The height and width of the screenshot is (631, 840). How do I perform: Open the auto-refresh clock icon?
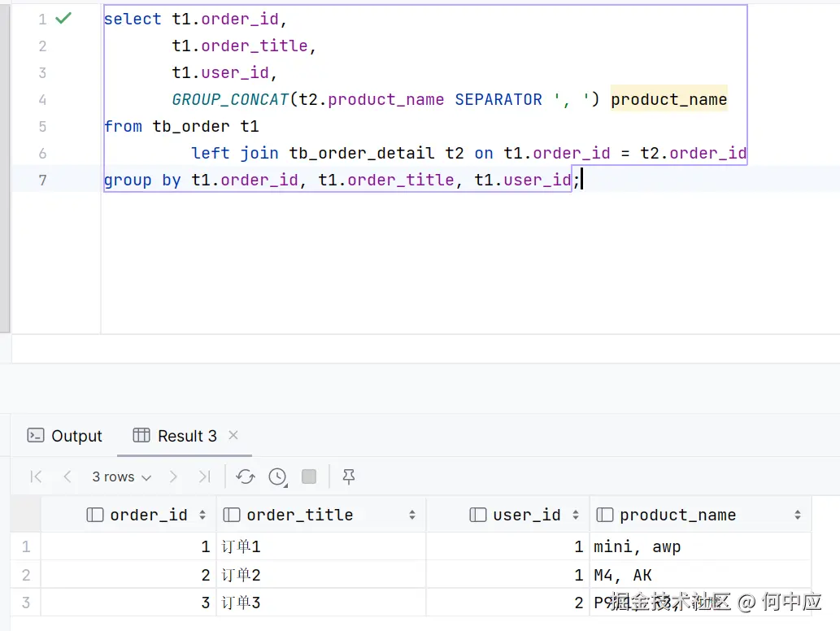tap(278, 477)
